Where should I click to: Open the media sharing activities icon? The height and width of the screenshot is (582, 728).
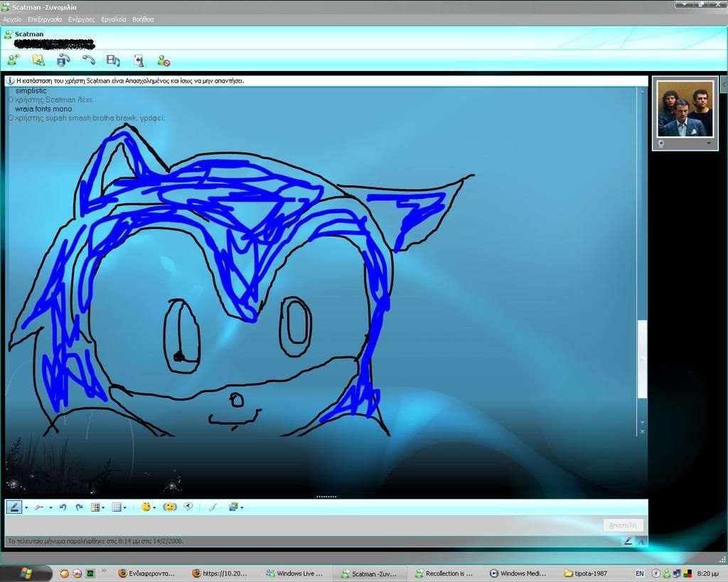(113, 60)
